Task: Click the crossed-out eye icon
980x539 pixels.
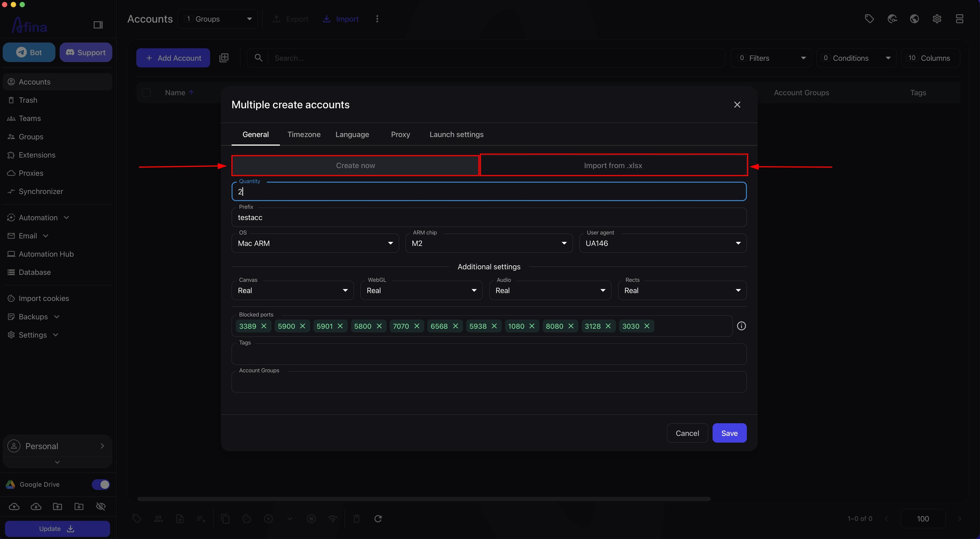Action: coord(101,507)
